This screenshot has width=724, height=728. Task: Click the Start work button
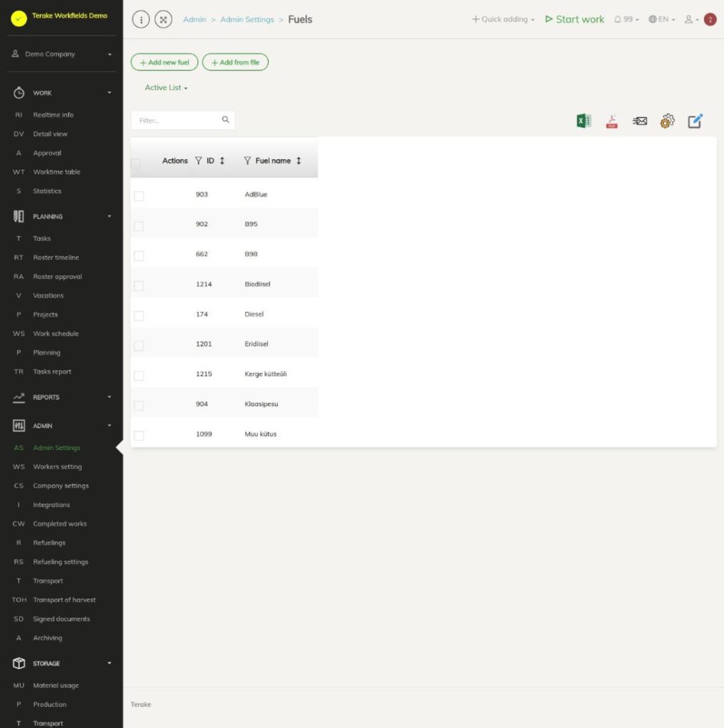[575, 19]
